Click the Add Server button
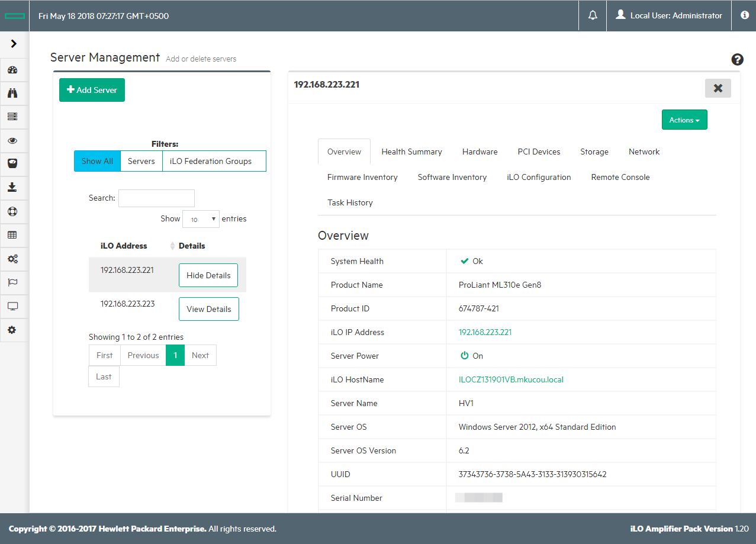Viewport: 756px width, 544px height. [92, 90]
